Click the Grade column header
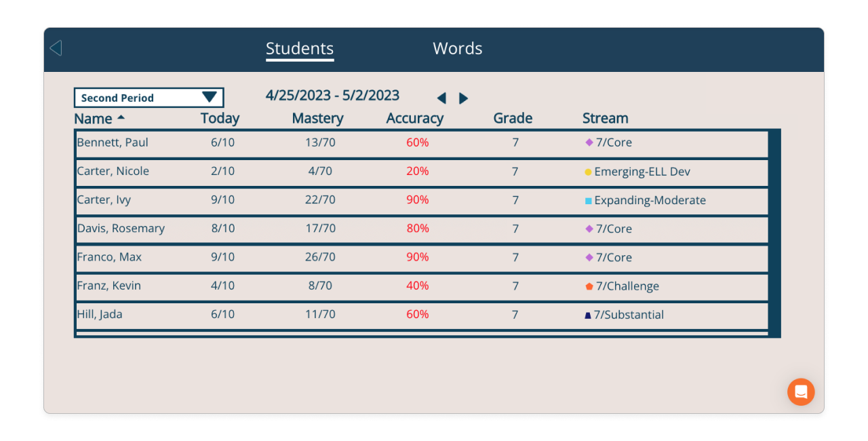 coord(513,118)
